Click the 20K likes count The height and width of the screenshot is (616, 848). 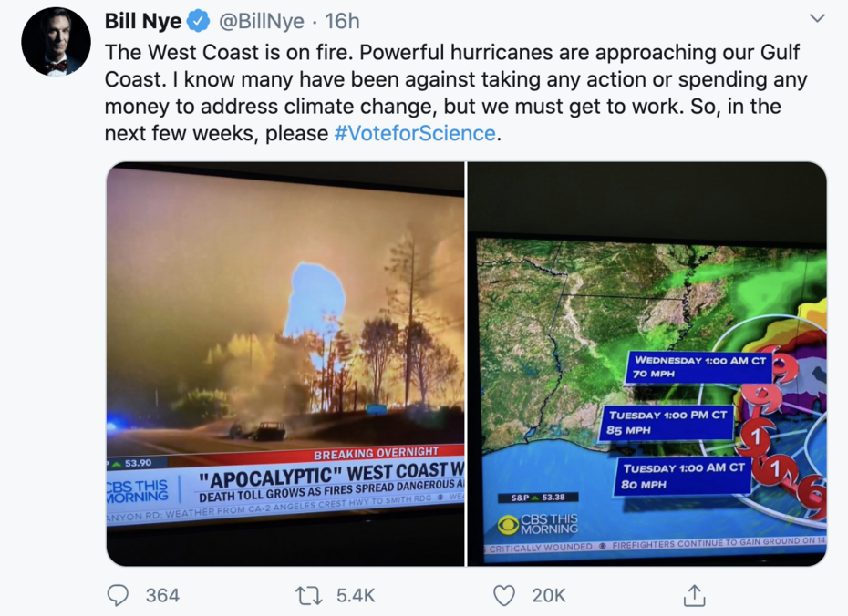pos(549,595)
